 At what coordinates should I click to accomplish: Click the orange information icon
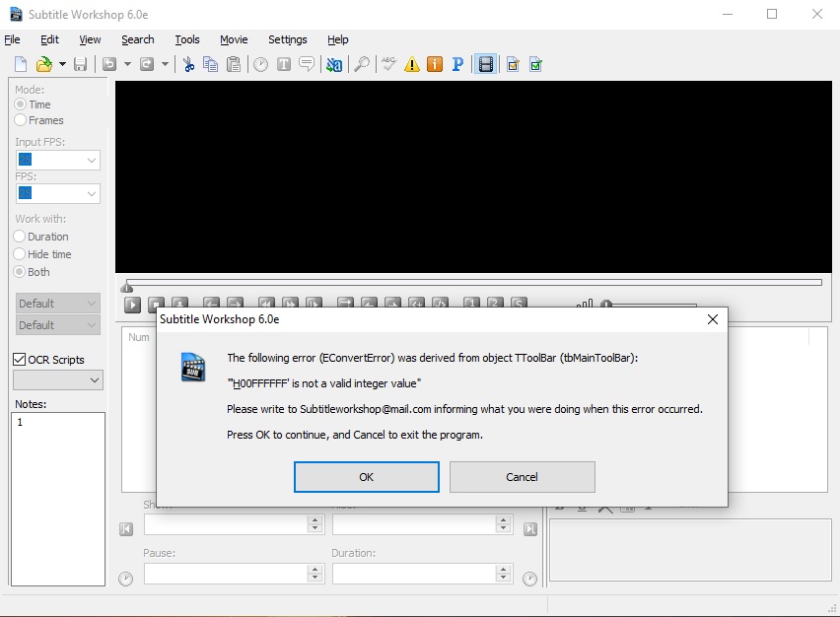(x=435, y=65)
